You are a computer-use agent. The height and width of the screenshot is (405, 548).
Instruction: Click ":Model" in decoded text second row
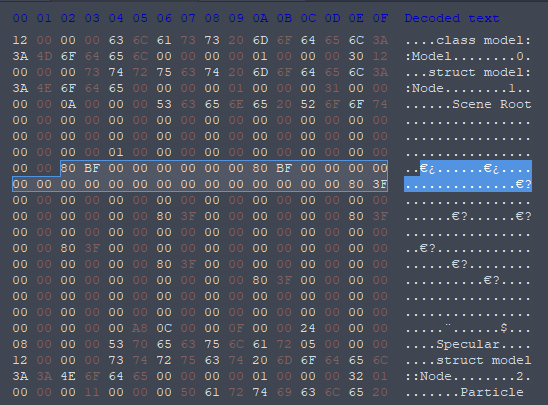click(429, 56)
